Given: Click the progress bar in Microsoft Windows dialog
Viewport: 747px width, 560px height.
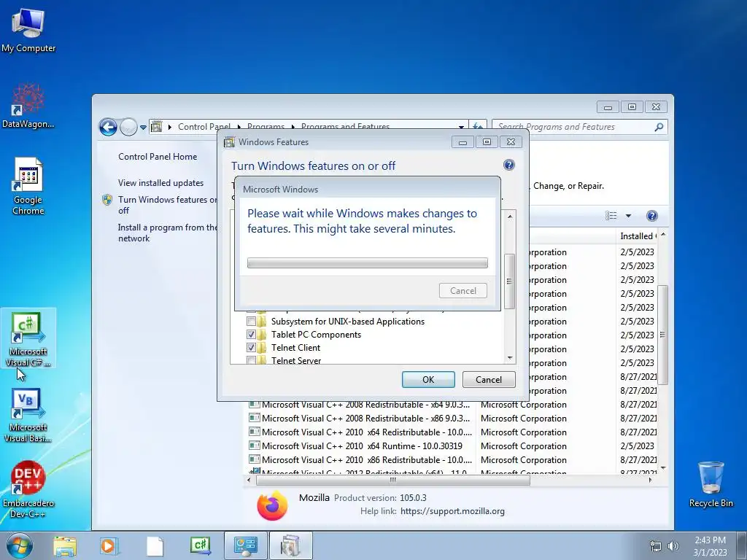Looking at the screenshot, I should 368,262.
